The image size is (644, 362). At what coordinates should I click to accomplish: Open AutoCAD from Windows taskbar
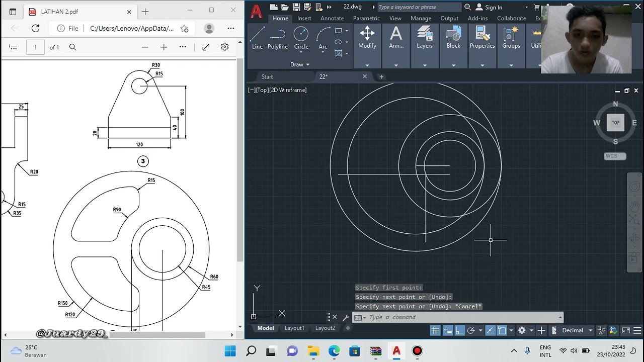pos(396,350)
